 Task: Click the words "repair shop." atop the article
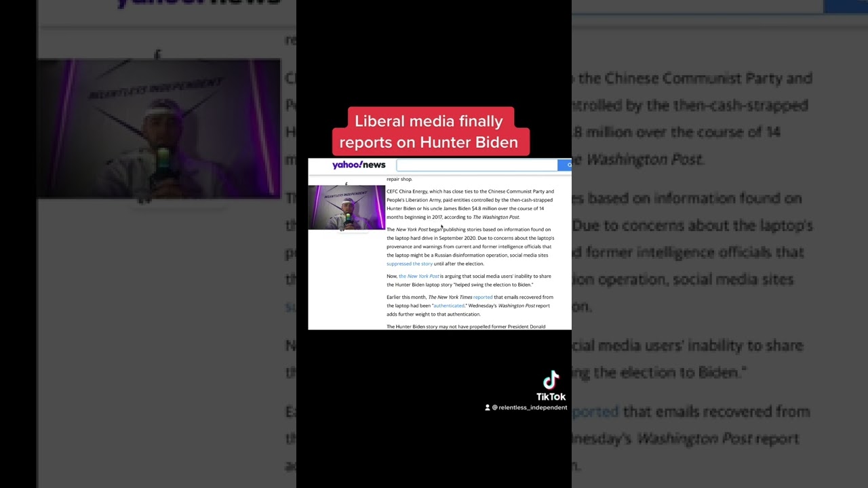399,179
